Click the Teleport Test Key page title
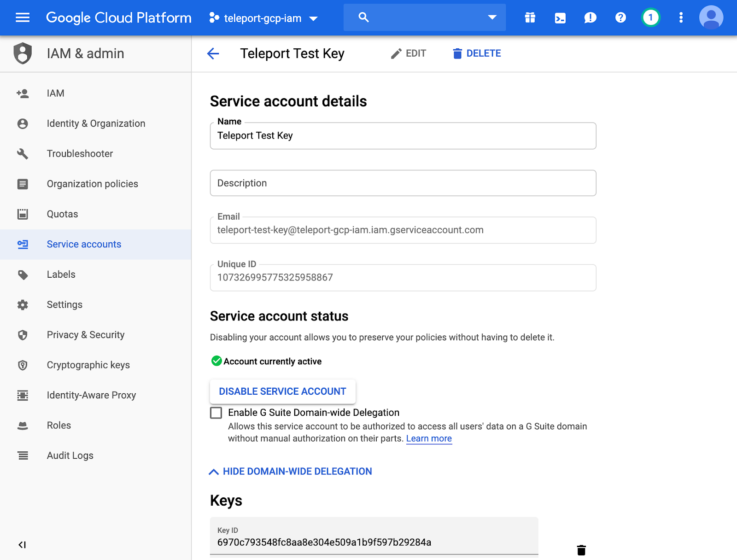 click(292, 53)
